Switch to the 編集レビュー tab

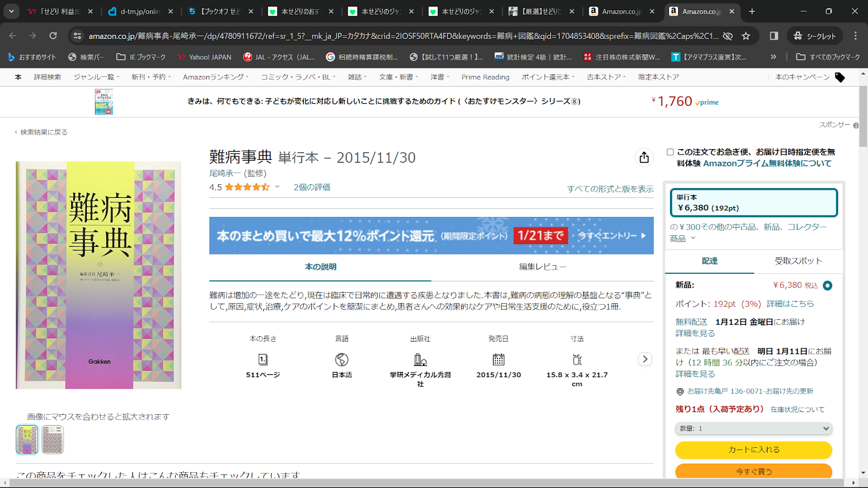pyautogui.click(x=542, y=267)
